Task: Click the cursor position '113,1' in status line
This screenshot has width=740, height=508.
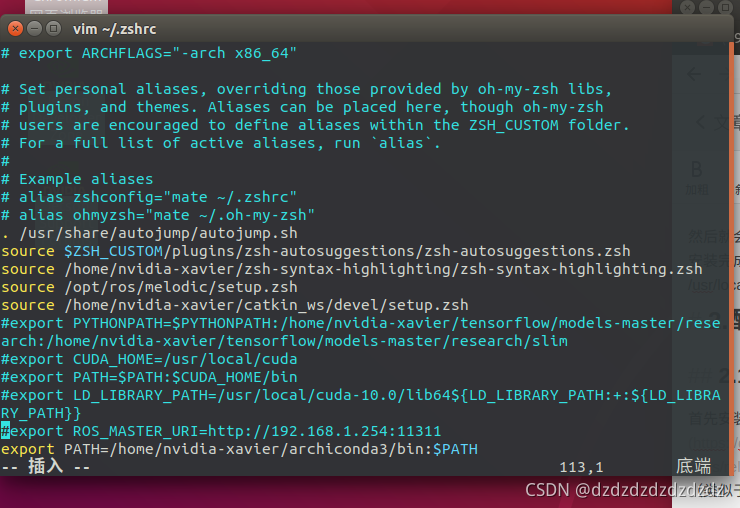Action: 581,467
